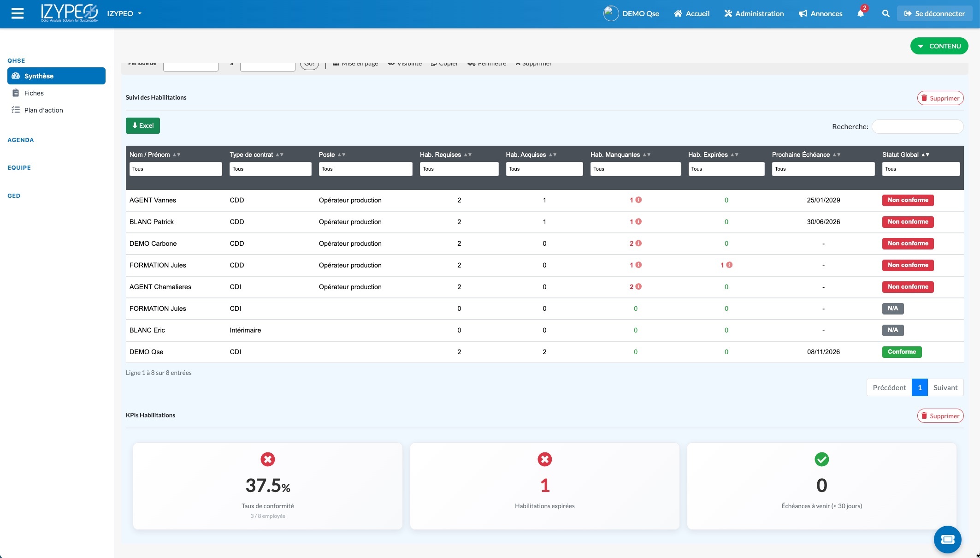Click the Recherche input field
This screenshot has height=558, width=980.
pyautogui.click(x=917, y=126)
